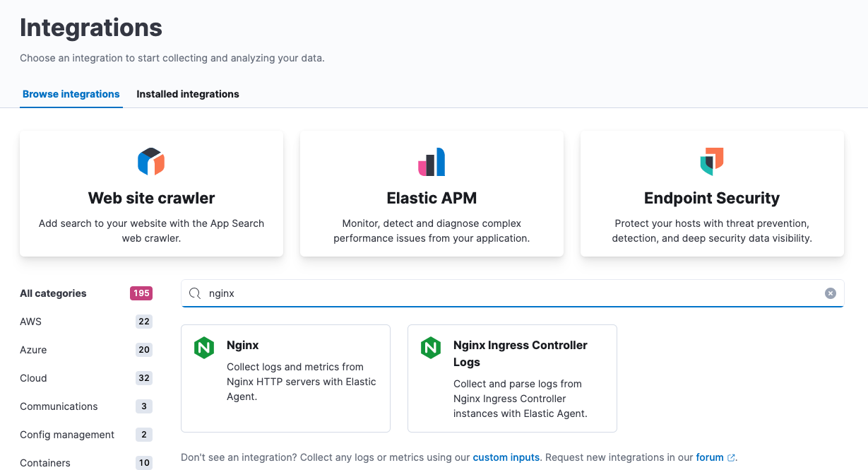
Task: Click All categories in the sidebar
Action: (53, 293)
